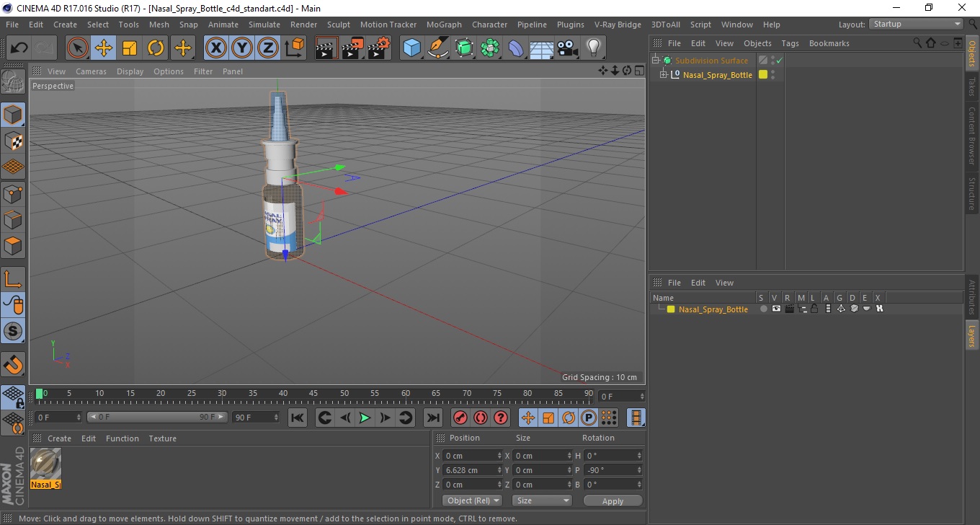Switch to the Layers side tab
Screen dimensions: 980x525
971,337
